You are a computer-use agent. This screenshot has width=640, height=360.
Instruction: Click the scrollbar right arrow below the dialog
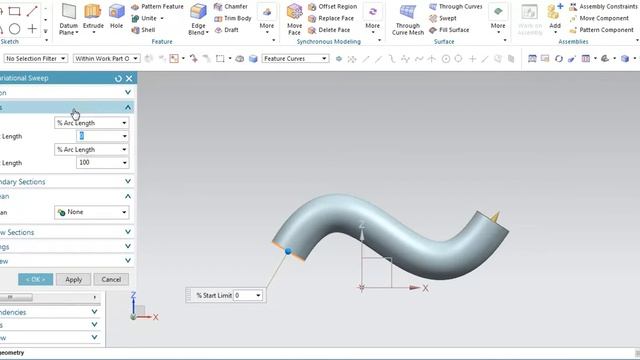[x=95, y=297]
